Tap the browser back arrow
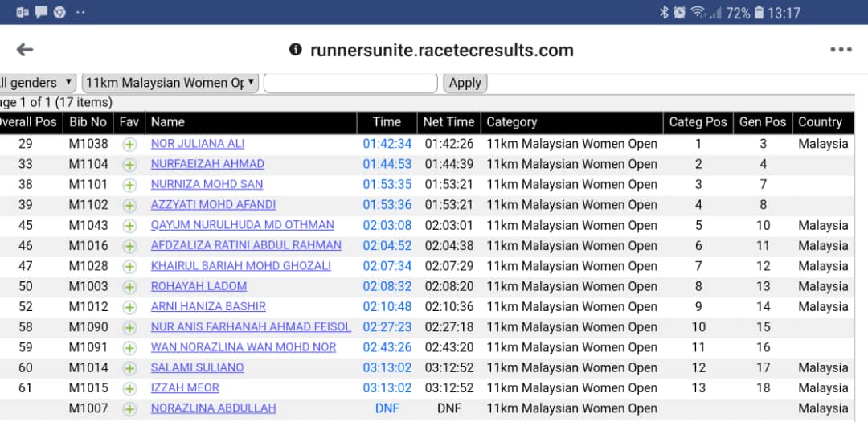 tap(25, 50)
